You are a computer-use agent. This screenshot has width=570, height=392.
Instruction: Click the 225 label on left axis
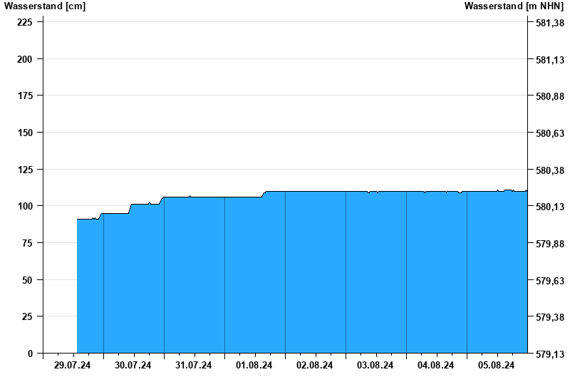[25, 22]
